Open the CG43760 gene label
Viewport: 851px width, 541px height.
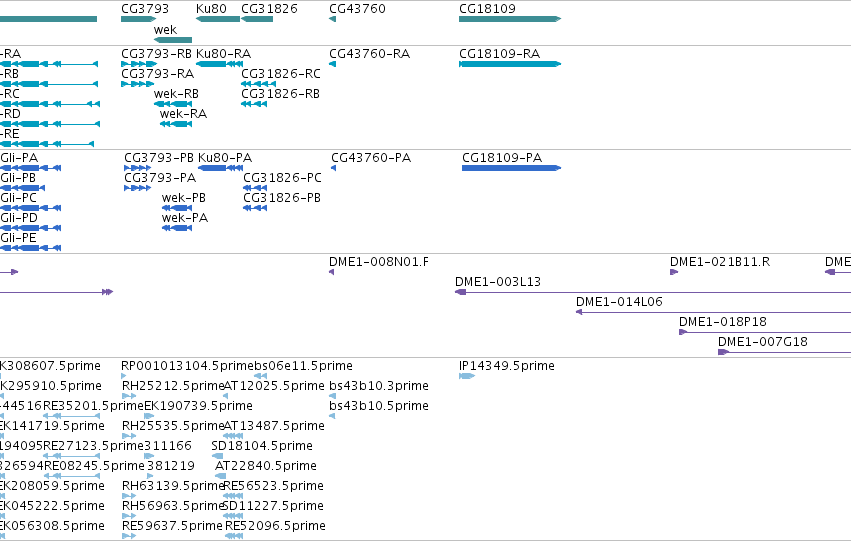pos(357,9)
